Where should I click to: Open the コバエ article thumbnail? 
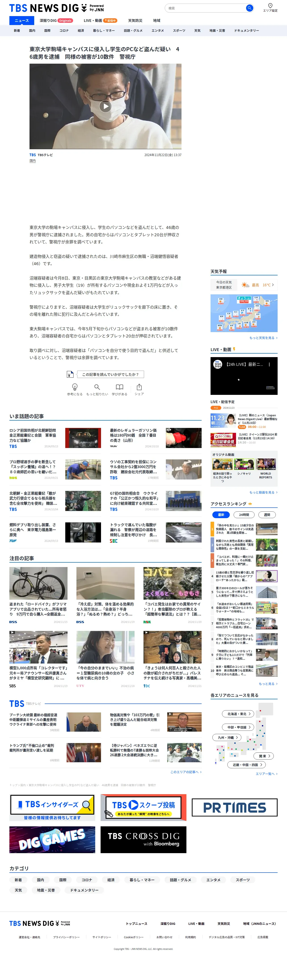pos(172,584)
